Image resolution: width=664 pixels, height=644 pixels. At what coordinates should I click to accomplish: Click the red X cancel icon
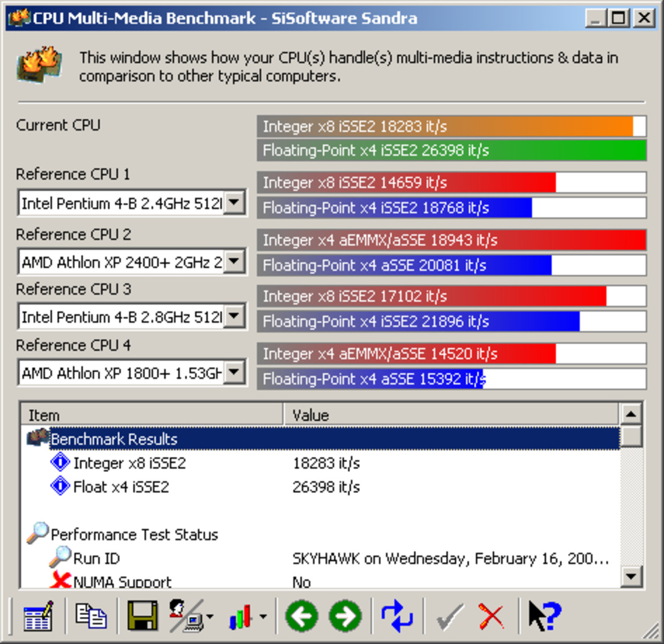491,616
